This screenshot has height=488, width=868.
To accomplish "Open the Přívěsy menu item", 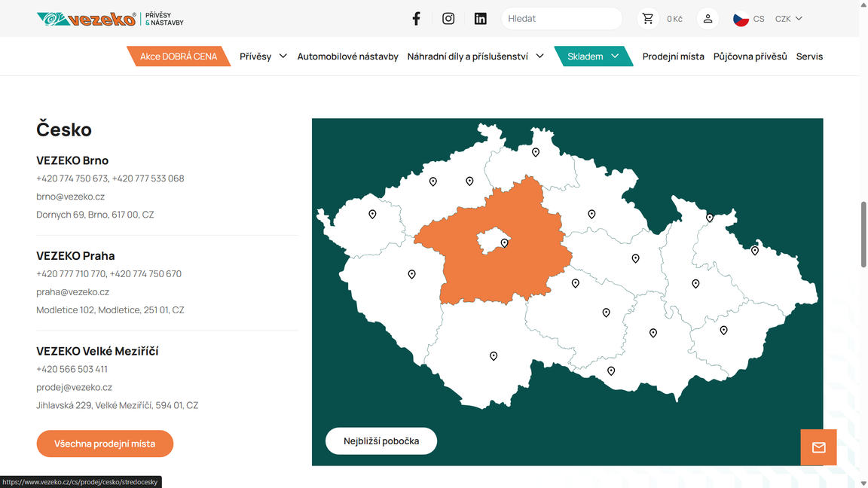I will pos(255,56).
